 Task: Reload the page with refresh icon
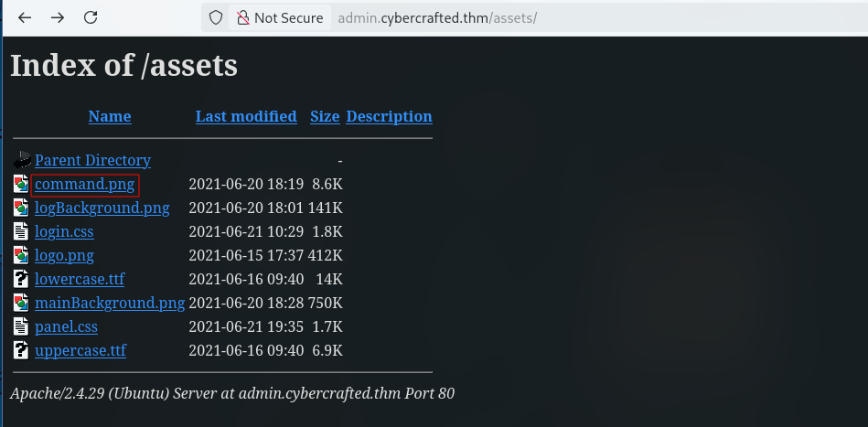coord(91,17)
